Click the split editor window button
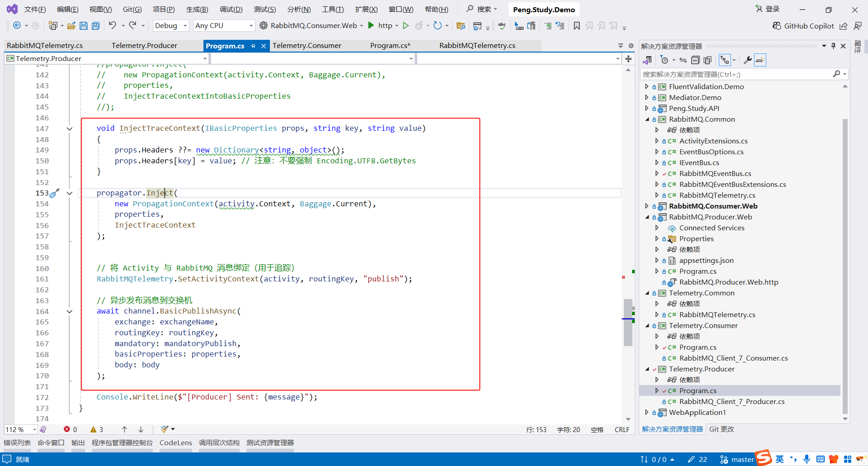The width and height of the screenshot is (868, 466). click(628, 58)
